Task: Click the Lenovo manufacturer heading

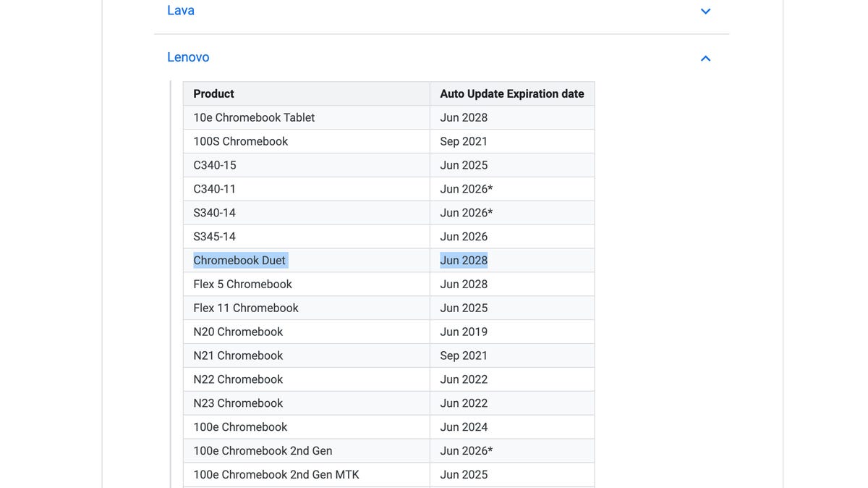Action: (188, 57)
